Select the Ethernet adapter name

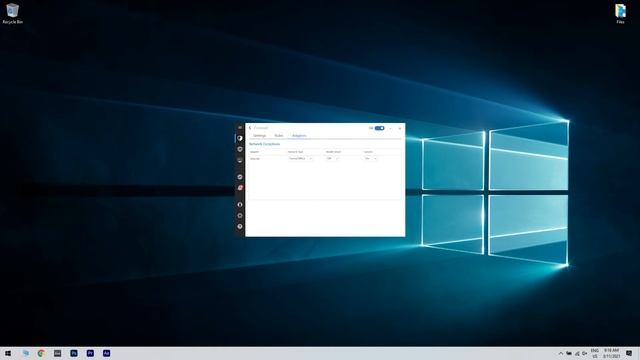[x=255, y=158]
